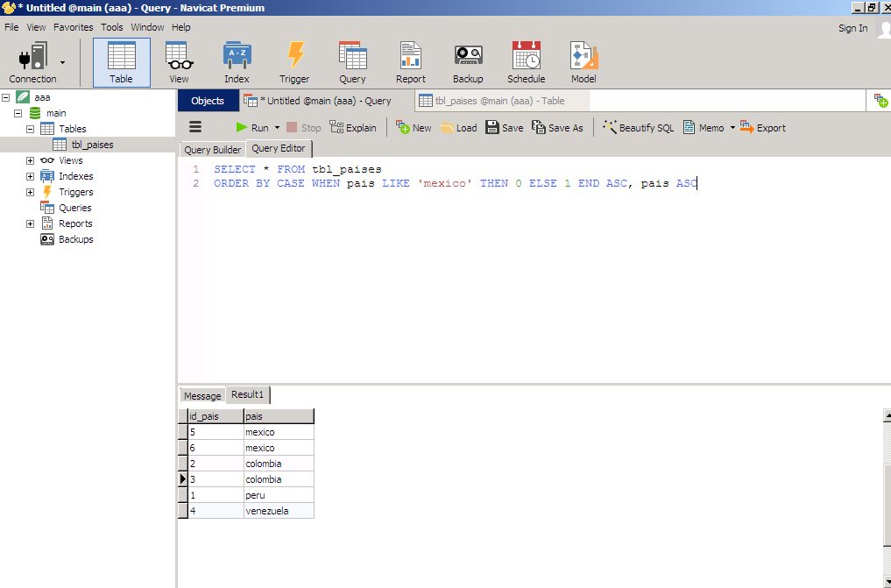Open the Report toolbar icon

(410, 63)
